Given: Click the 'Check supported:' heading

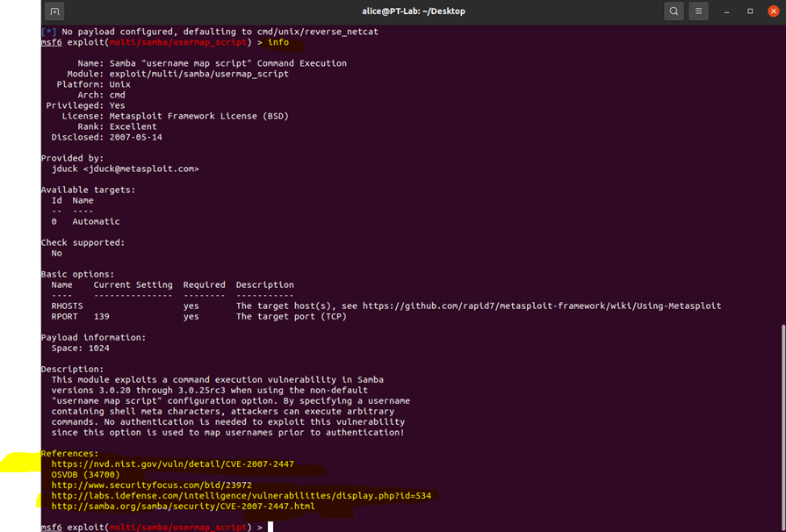Looking at the screenshot, I should click(83, 242).
